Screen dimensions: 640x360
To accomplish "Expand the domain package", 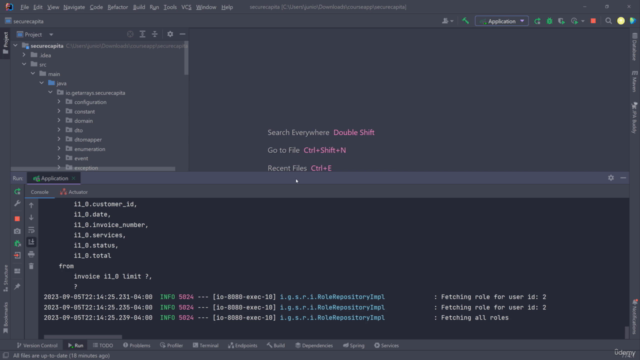I will (59, 121).
